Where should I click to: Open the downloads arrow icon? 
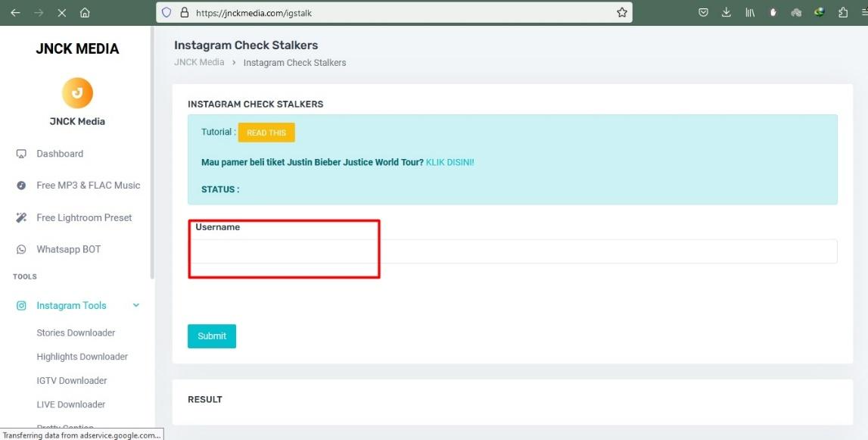[726, 12]
